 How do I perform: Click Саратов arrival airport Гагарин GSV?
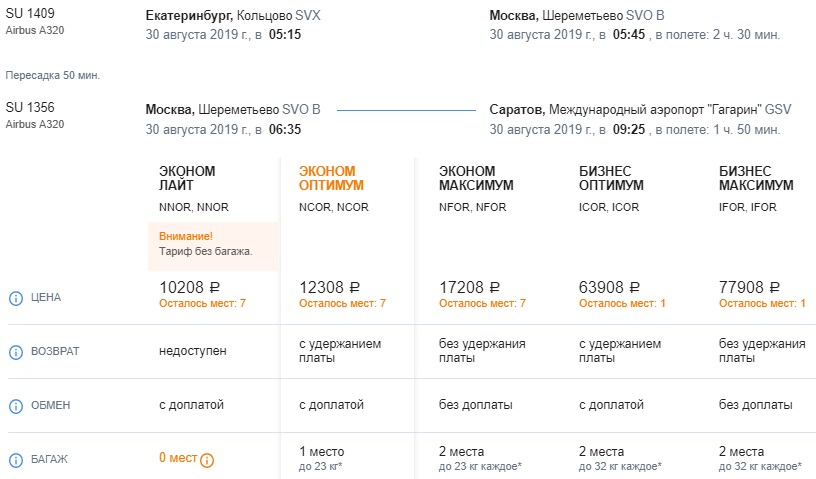(x=640, y=109)
